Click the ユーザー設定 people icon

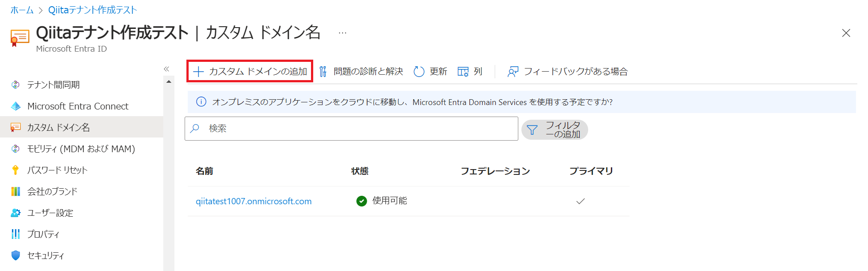(16, 213)
